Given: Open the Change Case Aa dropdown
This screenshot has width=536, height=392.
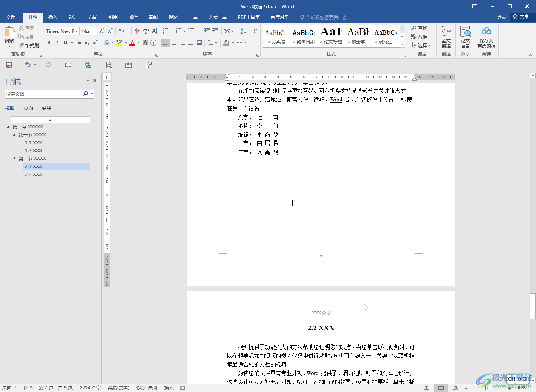Looking at the screenshot, I should [123, 31].
